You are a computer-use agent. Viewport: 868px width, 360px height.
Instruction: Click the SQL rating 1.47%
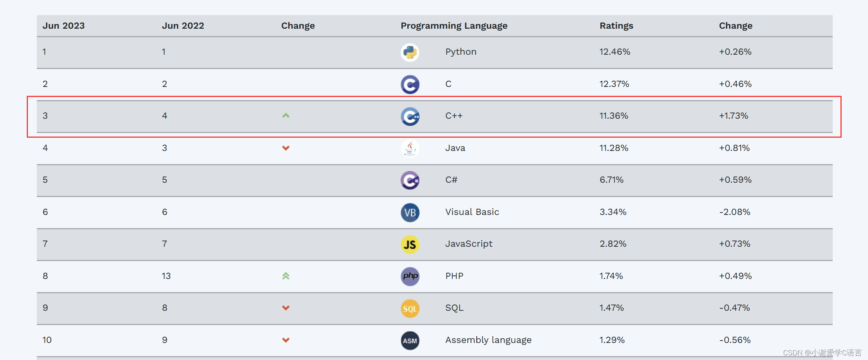point(612,308)
